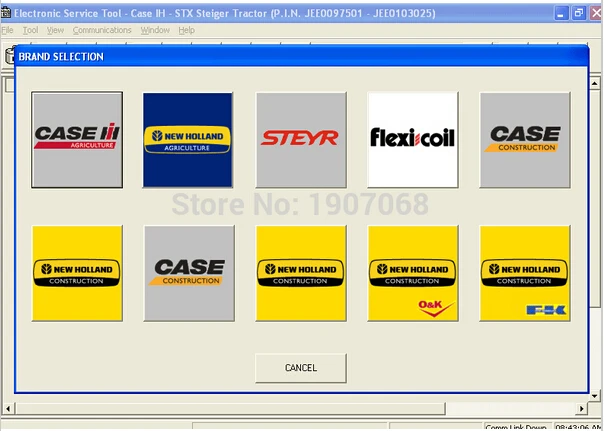Open the View menu
The width and height of the screenshot is (604, 431).
click(55, 30)
